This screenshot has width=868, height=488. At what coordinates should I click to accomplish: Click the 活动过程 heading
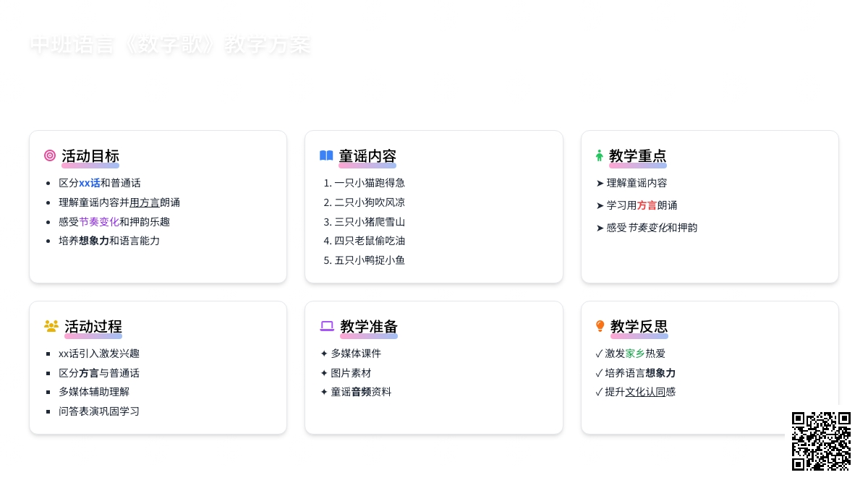click(x=93, y=327)
